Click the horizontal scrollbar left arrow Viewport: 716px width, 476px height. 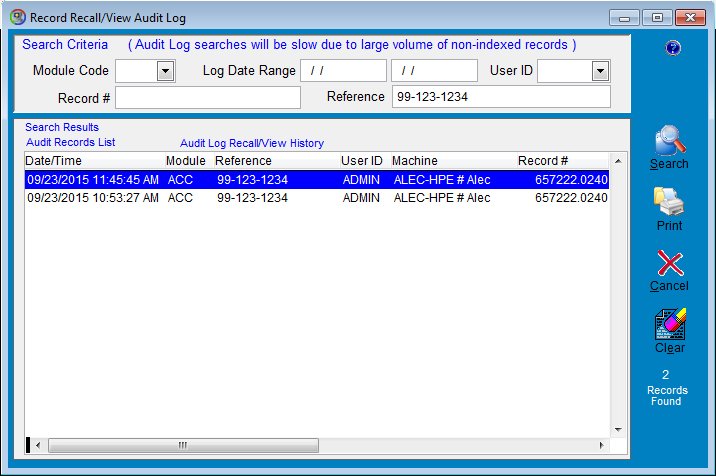pos(38,445)
